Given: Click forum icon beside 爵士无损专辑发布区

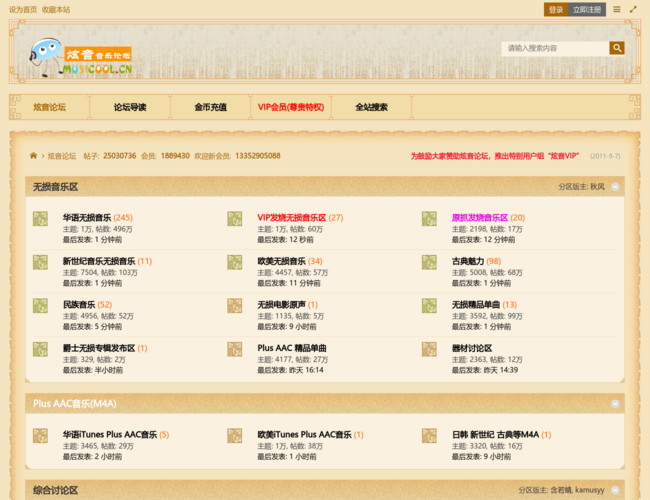Looking at the screenshot, I should coord(40,349).
